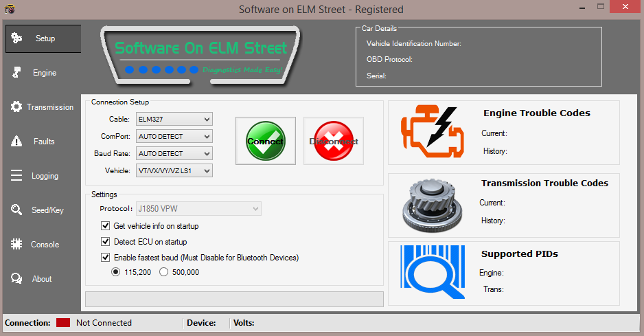
Task: Click the Supported PIDs barcode magnifier icon
Action: click(433, 272)
